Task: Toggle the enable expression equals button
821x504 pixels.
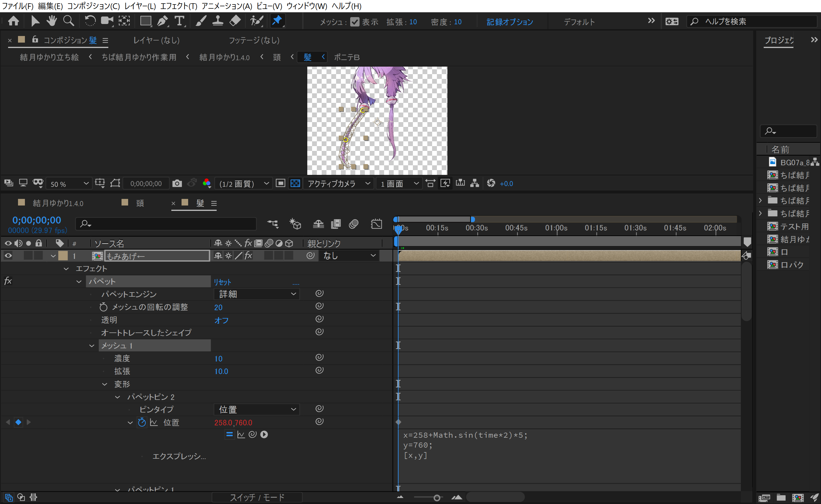Action: click(229, 434)
